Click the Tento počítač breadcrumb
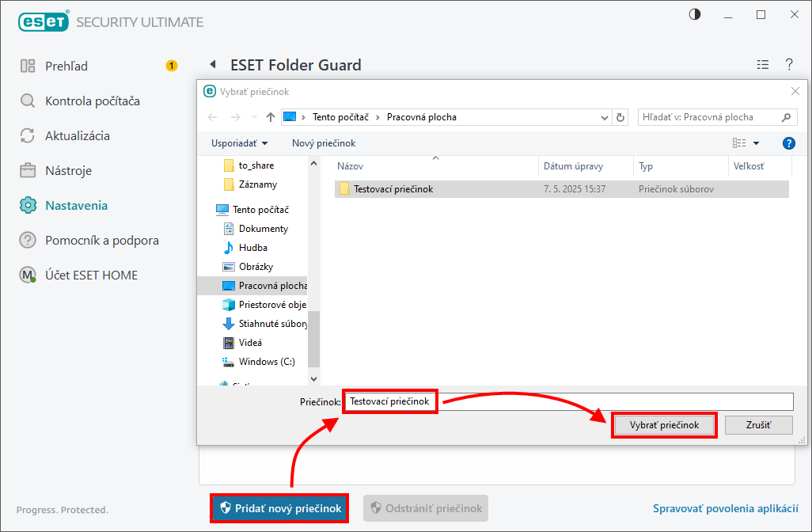The height and width of the screenshot is (532, 812). [341, 117]
